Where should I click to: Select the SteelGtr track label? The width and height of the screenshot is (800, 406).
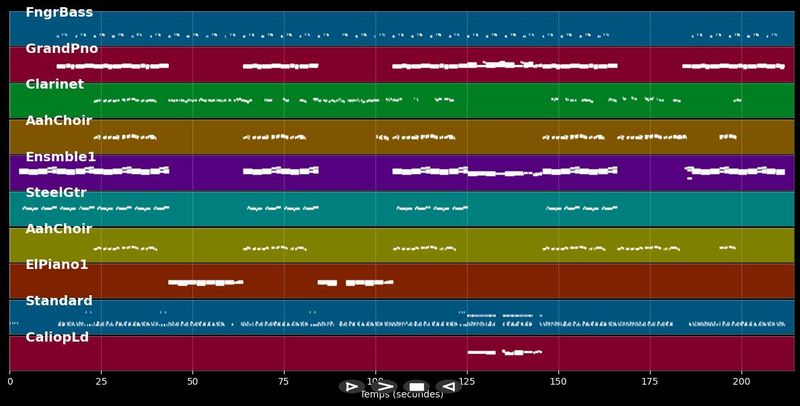coord(56,193)
